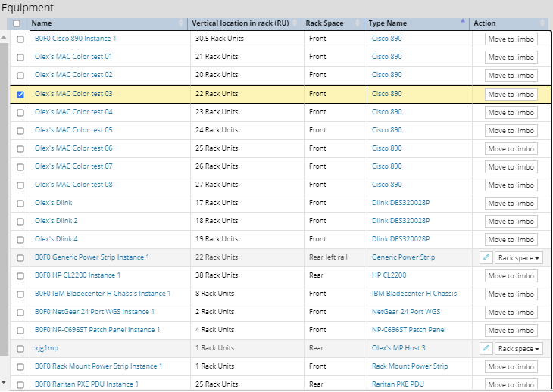Check the B0F0 HP CL2200 Instance 1 checkbox

[20, 275]
